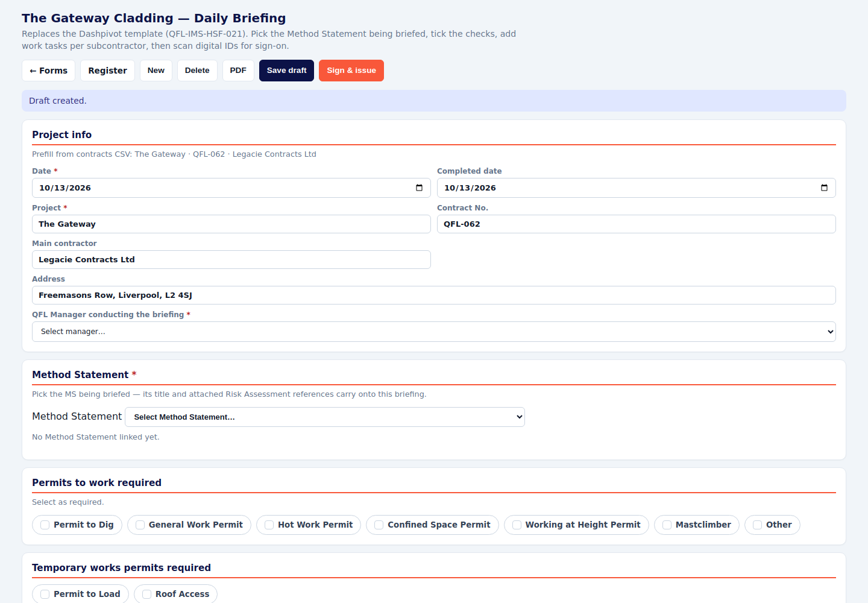Select the 'Prefill from contracts CSV' line
The width and height of the screenshot is (868, 603).
coord(174,154)
